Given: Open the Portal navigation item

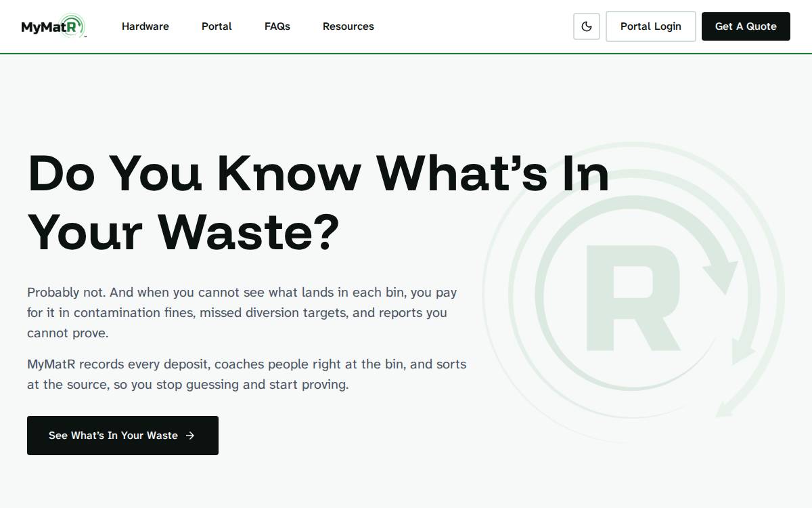Looking at the screenshot, I should click(x=217, y=26).
